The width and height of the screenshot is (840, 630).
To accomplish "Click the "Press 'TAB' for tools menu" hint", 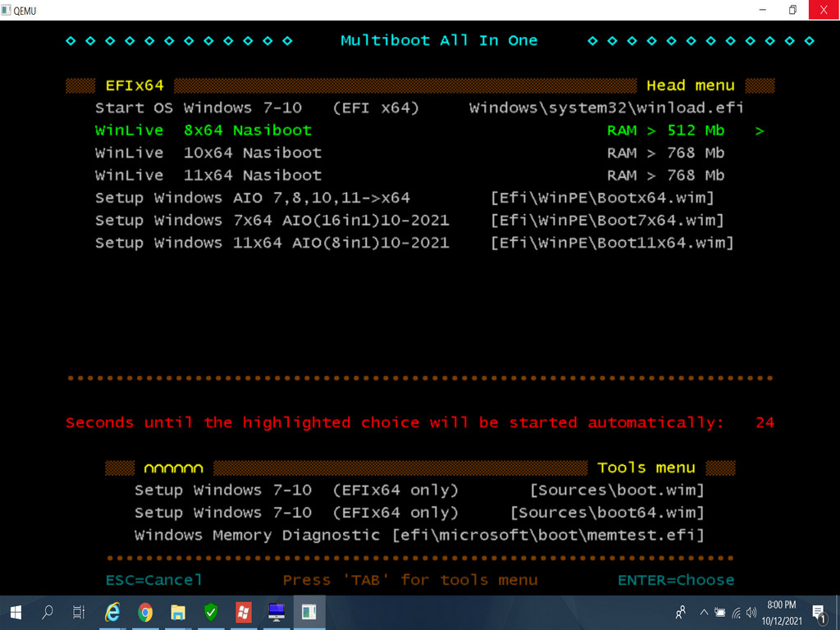I will [x=410, y=580].
